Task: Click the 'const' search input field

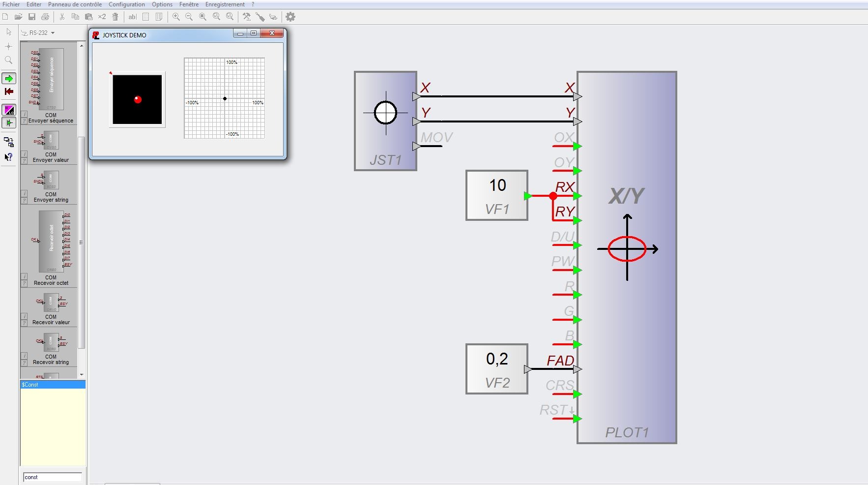Action: [x=53, y=477]
